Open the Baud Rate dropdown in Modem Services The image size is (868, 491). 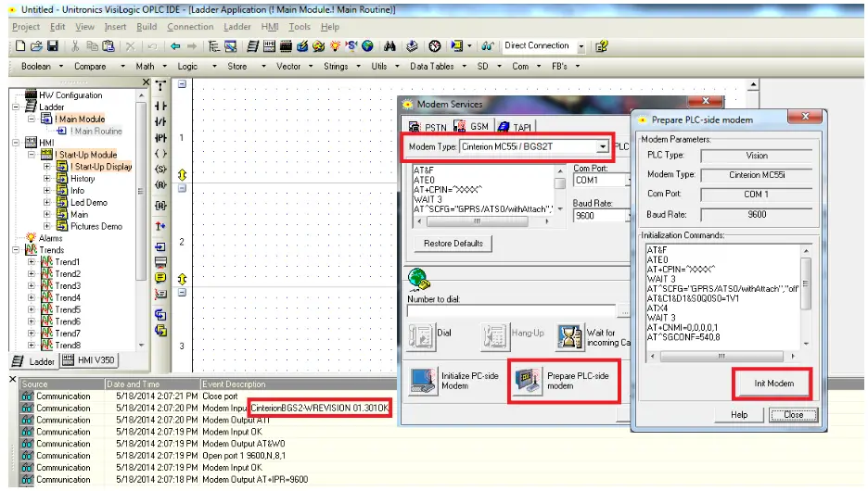[629, 216]
